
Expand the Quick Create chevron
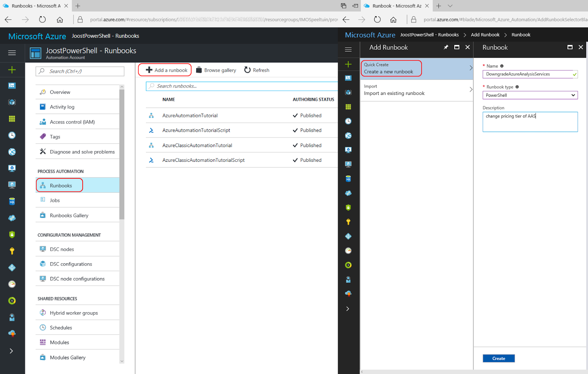pos(471,68)
